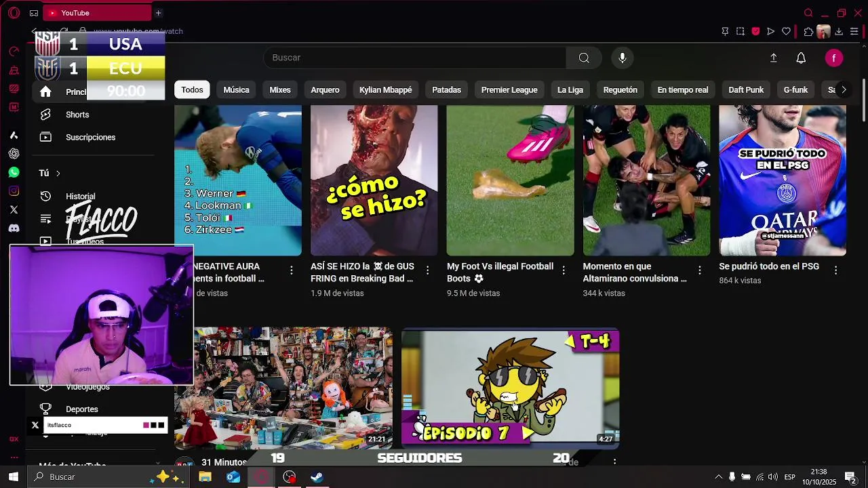Screen dimensions: 868x488
Task: Click the page vertical scrollbar thumb
Action: point(863,100)
